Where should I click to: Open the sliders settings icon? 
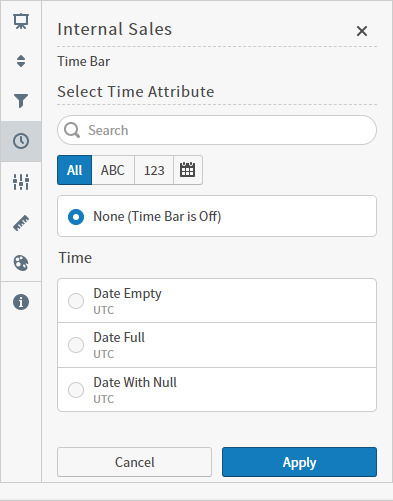[x=21, y=182]
